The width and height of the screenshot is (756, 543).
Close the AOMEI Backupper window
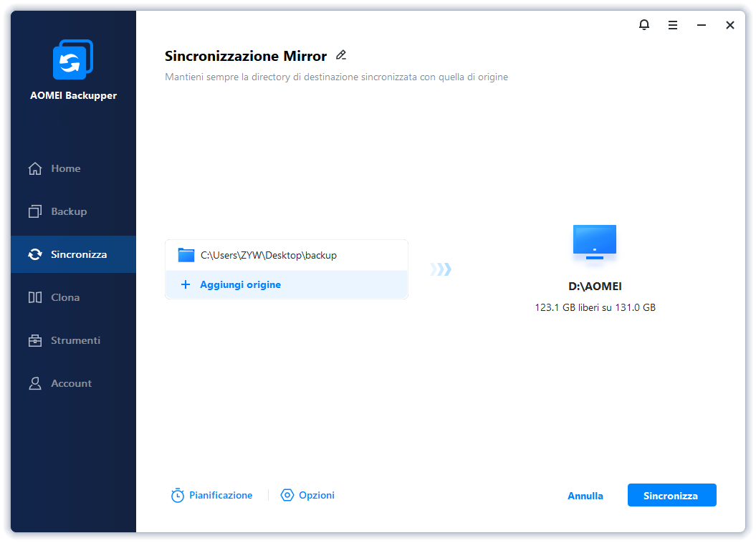(x=730, y=25)
